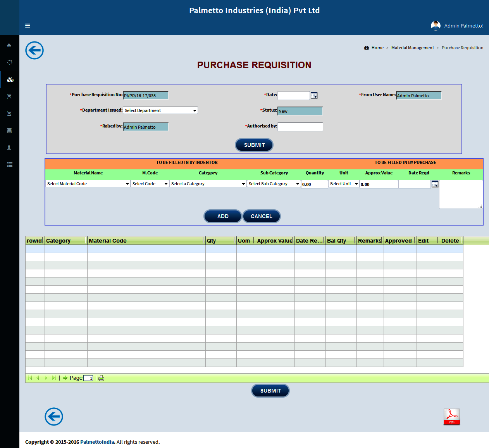This screenshot has height=448, width=489.
Task: Click the dotted circle sidebar icon
Action: point(9,62)
